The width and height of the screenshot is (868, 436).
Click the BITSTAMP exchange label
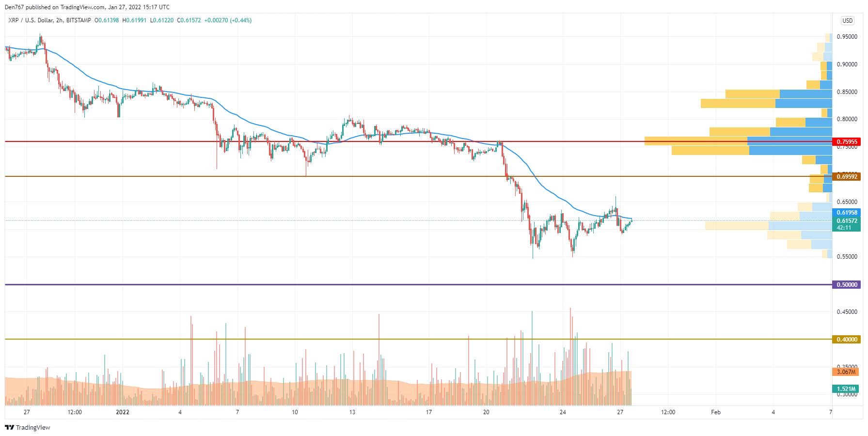coord(79,20)
